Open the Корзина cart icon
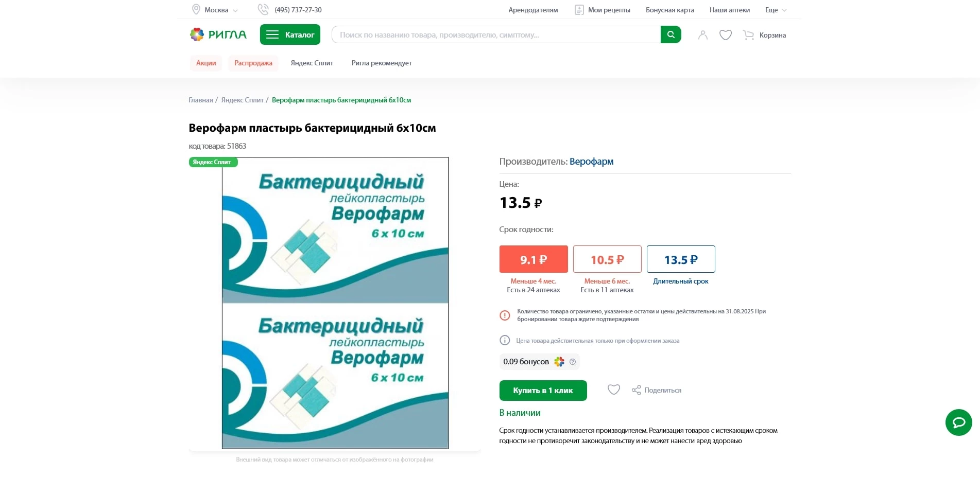Screen dimensions: 980x477 pyautogui.click(x=748, y=35)
